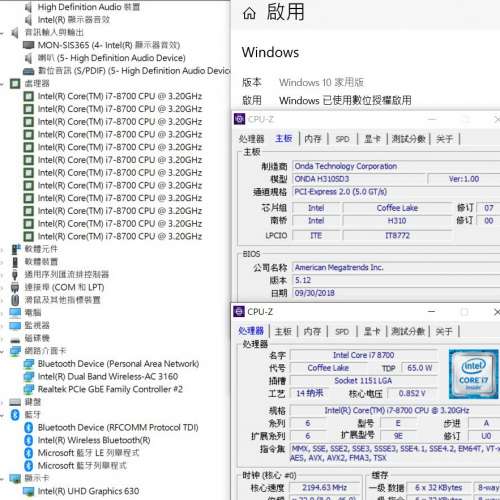
Task: Click the H310 southbridge value
Action: coord(397,221)
